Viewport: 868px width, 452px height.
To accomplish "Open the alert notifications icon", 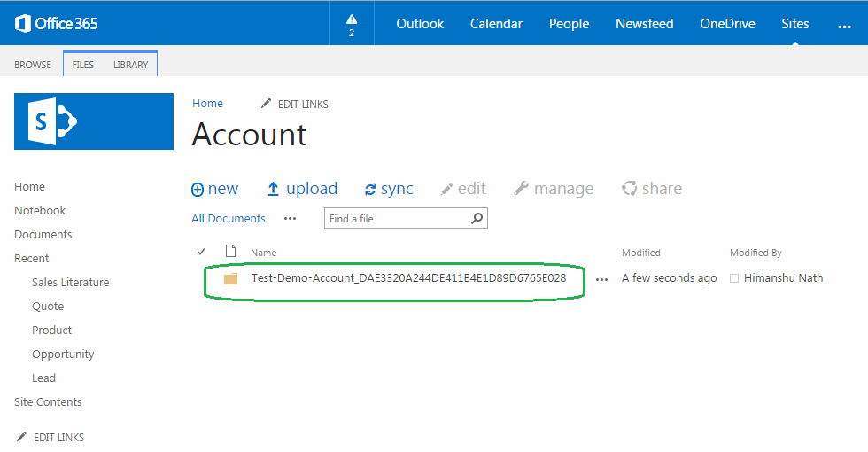I will tap(352, 25).
